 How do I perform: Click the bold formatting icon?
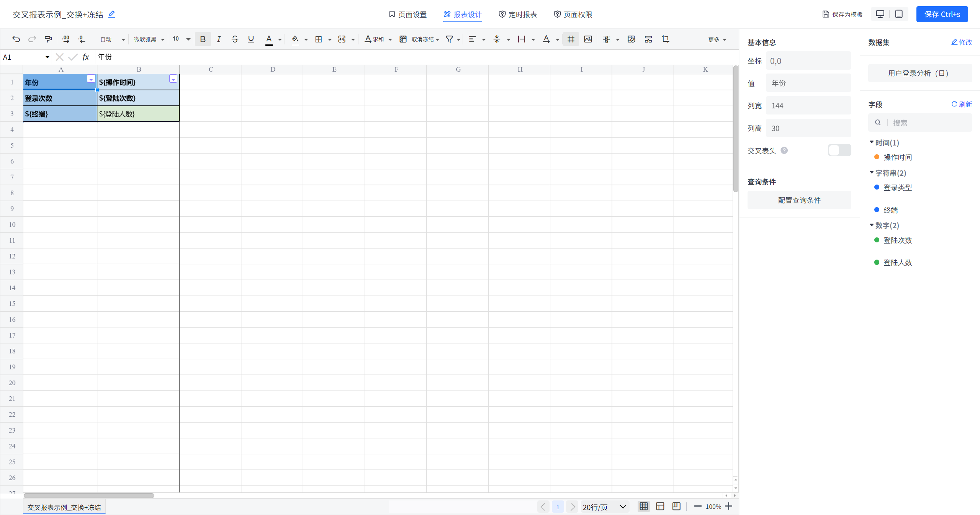pyautogui.click(x=203, y=39)
